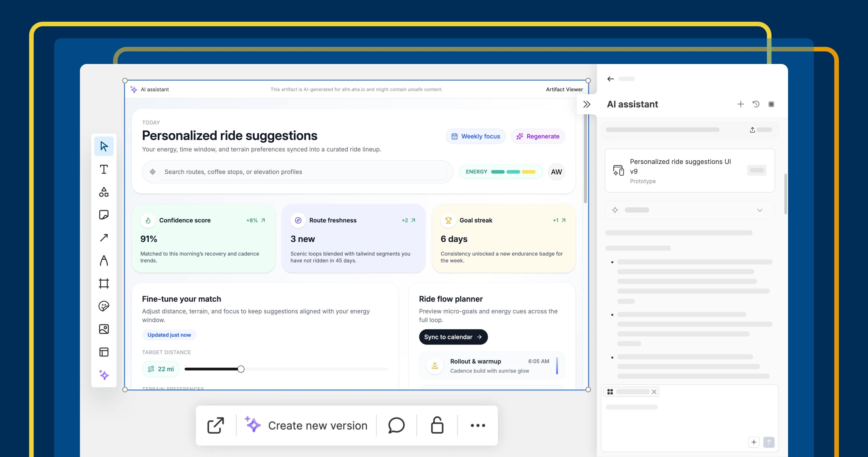Select the Image insert tool

coord(104,329)
